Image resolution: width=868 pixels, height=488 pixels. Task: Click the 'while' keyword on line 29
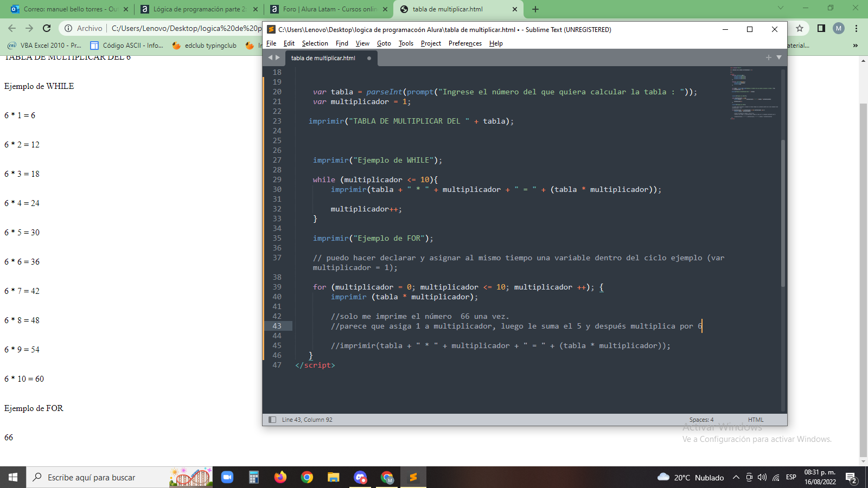click(324, 179)
